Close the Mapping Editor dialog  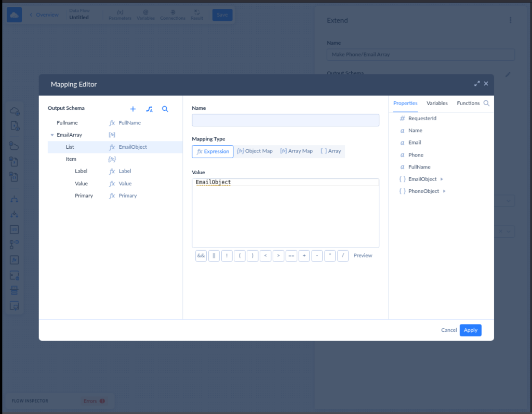[486, 84]
